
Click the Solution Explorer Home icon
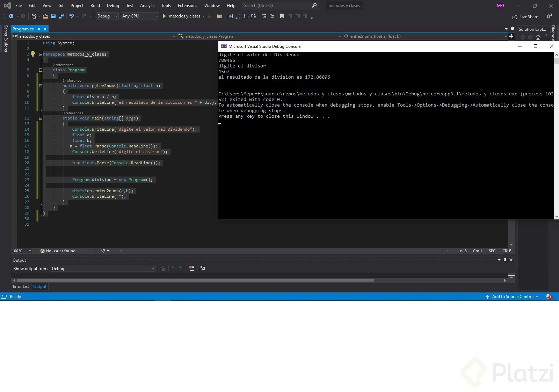point(538,37)
